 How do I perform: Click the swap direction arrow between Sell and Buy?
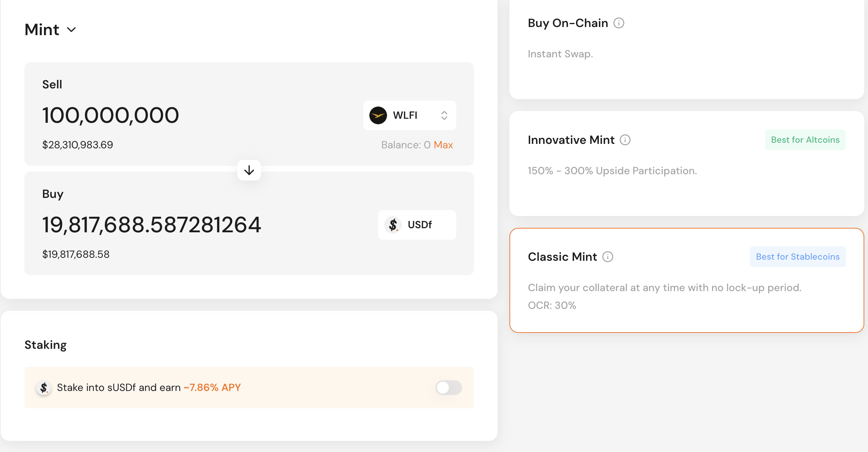(249, 170)
